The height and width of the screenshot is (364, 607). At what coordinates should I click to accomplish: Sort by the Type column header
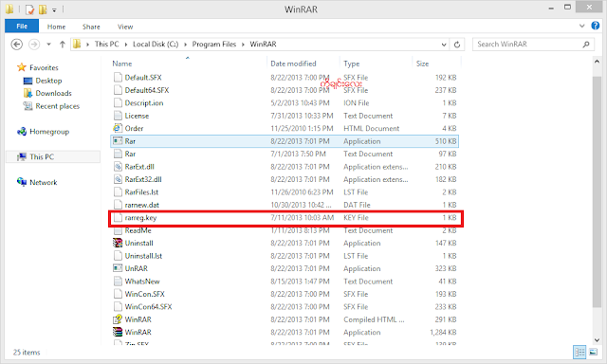click(x=351, y=64)
